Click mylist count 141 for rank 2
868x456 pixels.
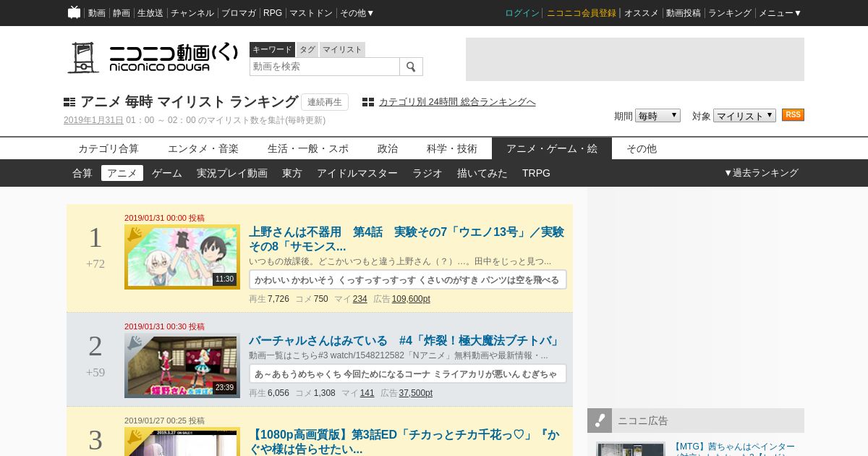coord(367,393)
